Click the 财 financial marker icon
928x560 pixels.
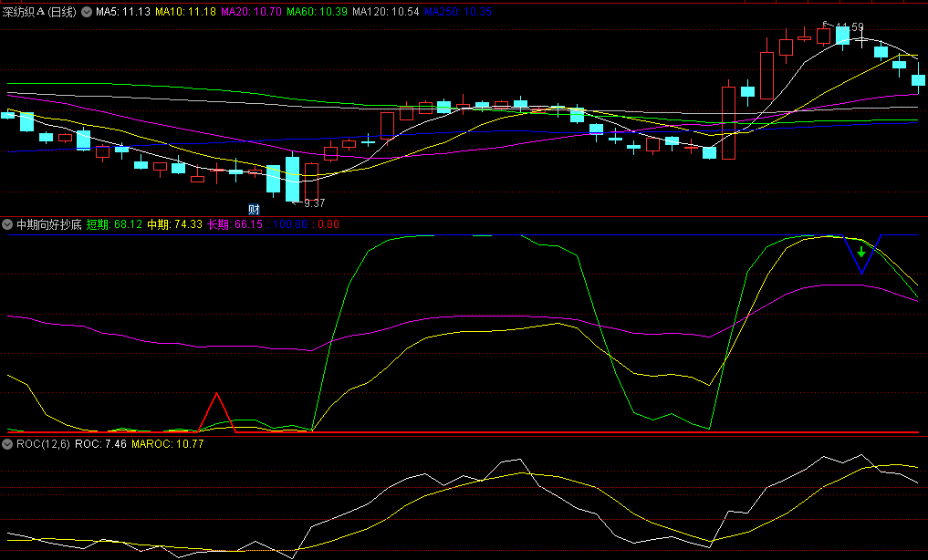point(254,209)
